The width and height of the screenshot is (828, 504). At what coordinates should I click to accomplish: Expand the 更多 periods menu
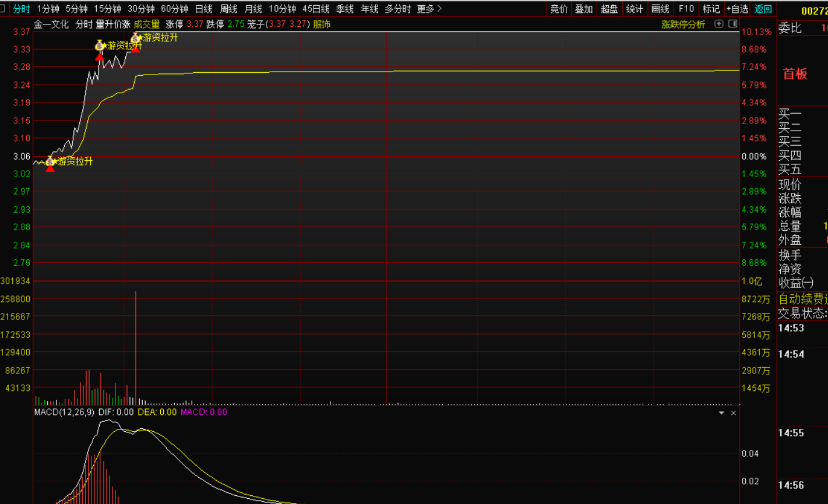429,9
